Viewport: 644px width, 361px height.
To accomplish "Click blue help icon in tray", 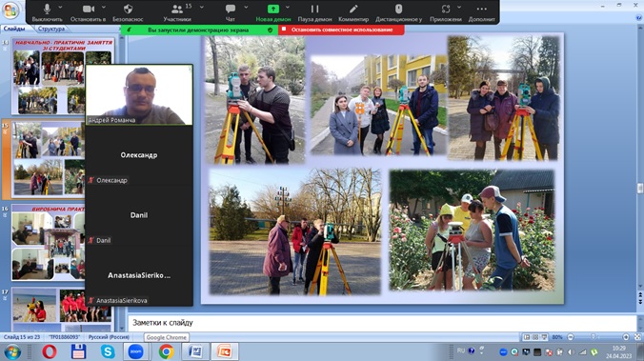I will (471, 351).
